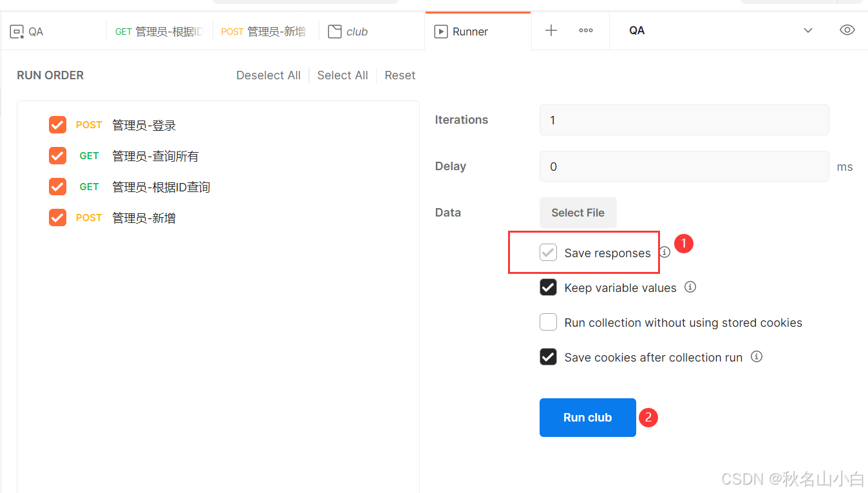Image resolution: width=868 pixels, height=493 pixels.
Task: Uncheck the 管理员-新增 request checkbox
Action: 58,218
